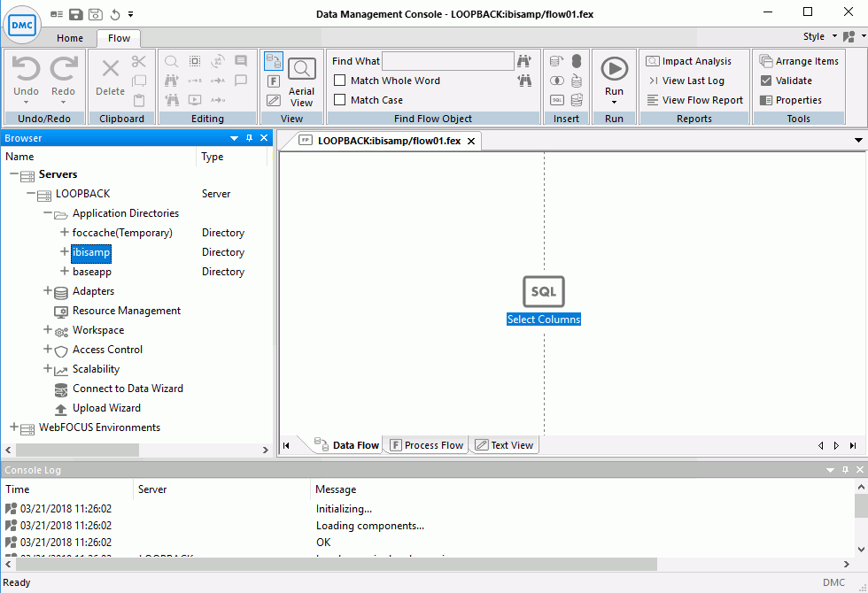Click the Cut scissors icon

[x=139, y=61]
